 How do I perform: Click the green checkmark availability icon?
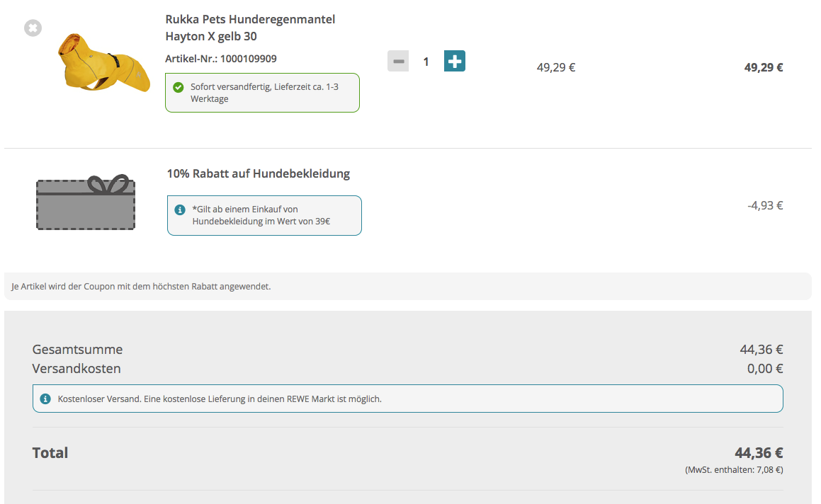point(179,88)
